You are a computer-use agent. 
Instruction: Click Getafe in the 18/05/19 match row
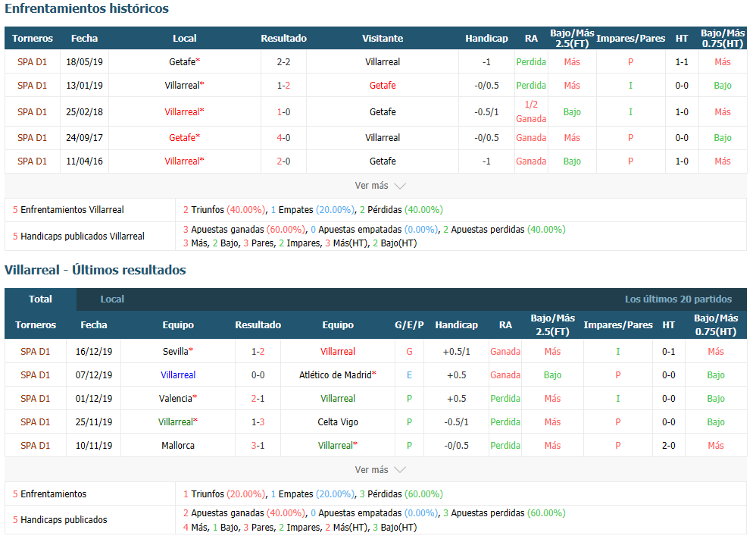pos(184,61)
